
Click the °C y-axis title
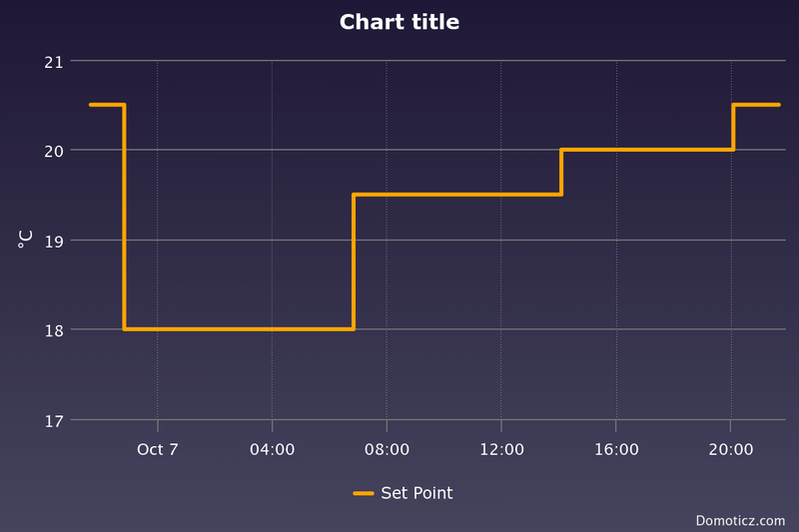point(26,239)
